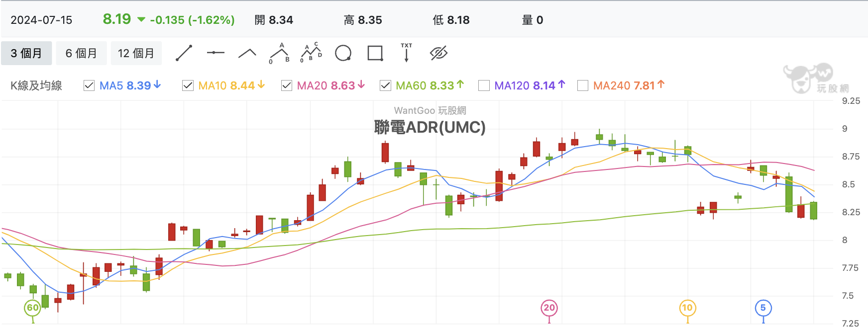Click the MA20 8.63 label
The width and height of the screenshot is (868, 332).
(331, 85)
